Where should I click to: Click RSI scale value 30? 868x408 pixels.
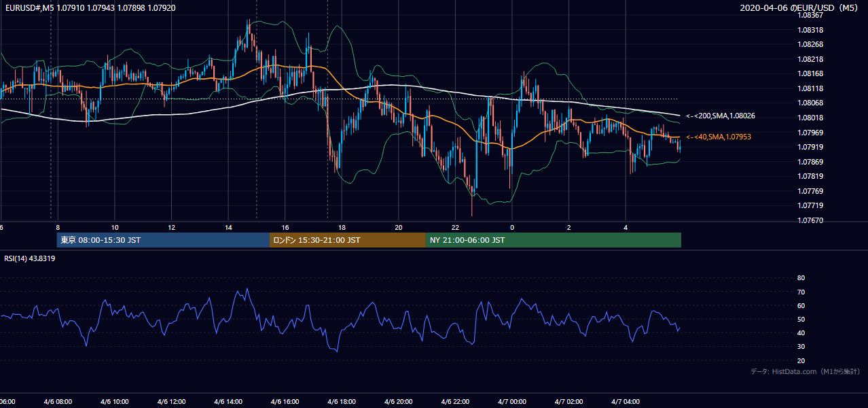[801, 347]
